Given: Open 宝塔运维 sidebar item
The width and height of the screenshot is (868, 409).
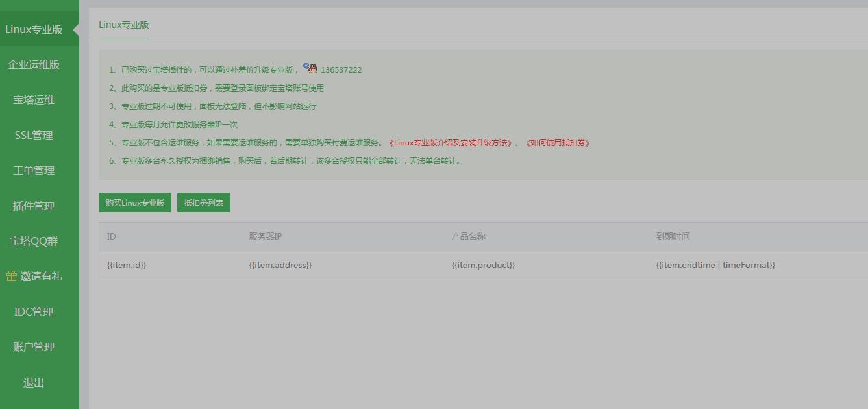Looking at the screenshot, I should (34, 99).
